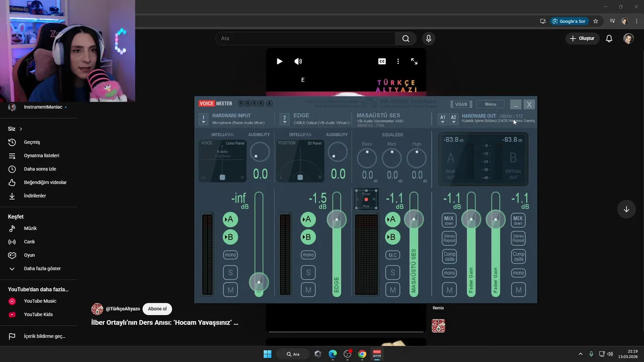The width and height of the screenshot is (644, 362).
Task: Toggle A bus on the MASAÜSTÜ SES strip
Action: [x=392, y=219]
